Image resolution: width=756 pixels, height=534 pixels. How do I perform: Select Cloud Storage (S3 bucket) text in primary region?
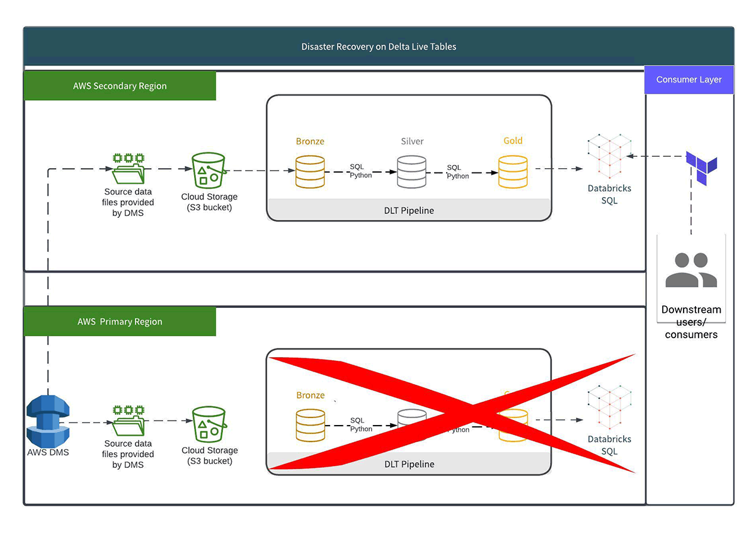[x=210, y=455]
